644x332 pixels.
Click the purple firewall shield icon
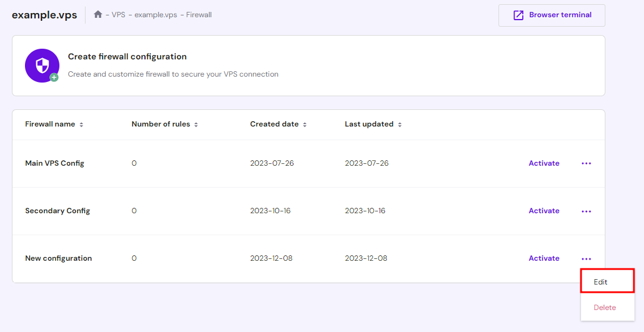pos(42,65)
